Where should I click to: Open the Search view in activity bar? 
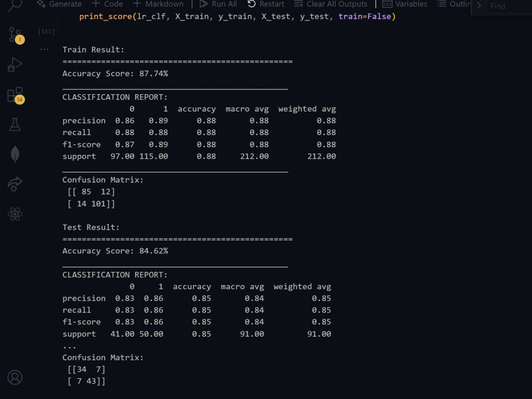[x=14, y=5]
